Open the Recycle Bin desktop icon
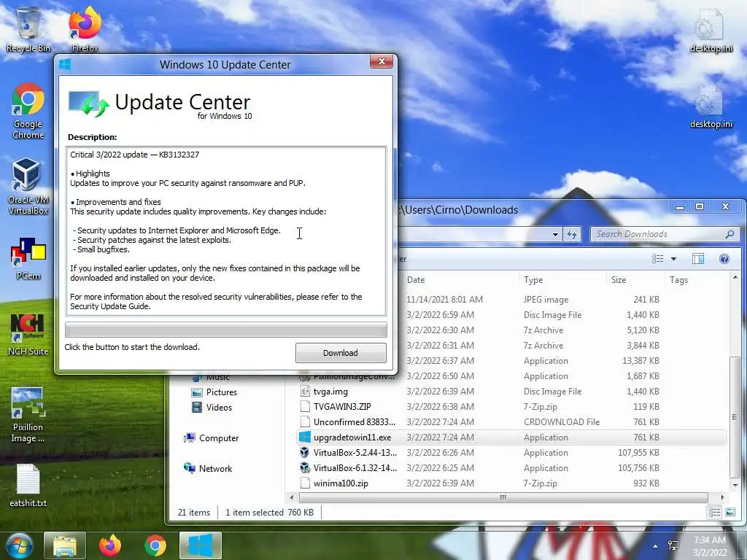This screenshot has height=560, width=747. coord(28,28)
